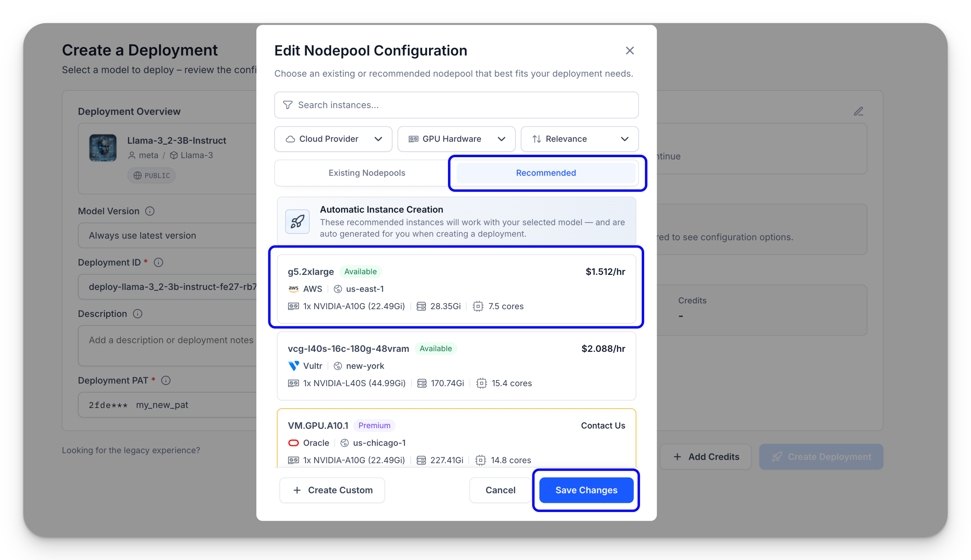Image resolution: width=971 pixels, height=560 pixels.
Task: Open the Relevance sort dropdown
Action: [579, 139]
